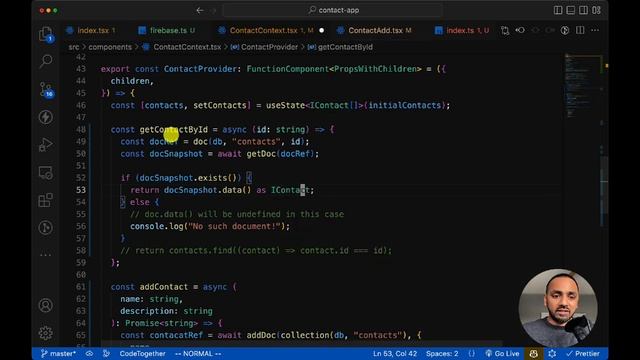The width and height of the screenshot is (640, 360).
Task: Click Ln 53, Col 42 position indicator
Action: 395,353
